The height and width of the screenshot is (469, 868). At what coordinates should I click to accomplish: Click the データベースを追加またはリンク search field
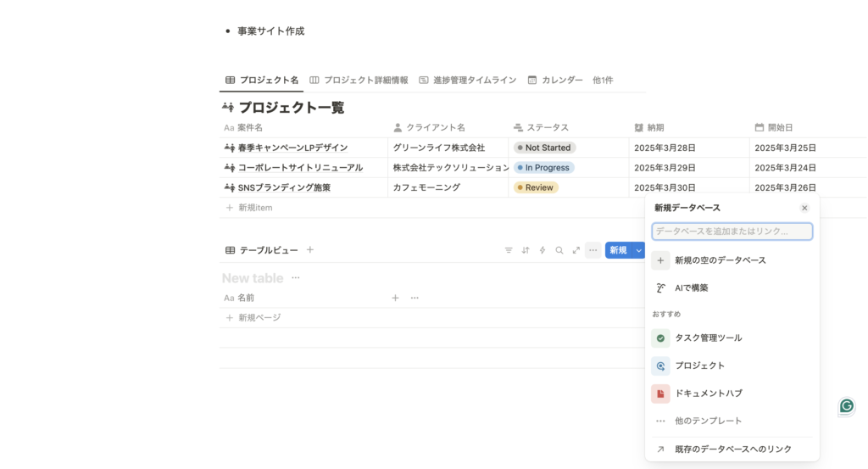732,231
